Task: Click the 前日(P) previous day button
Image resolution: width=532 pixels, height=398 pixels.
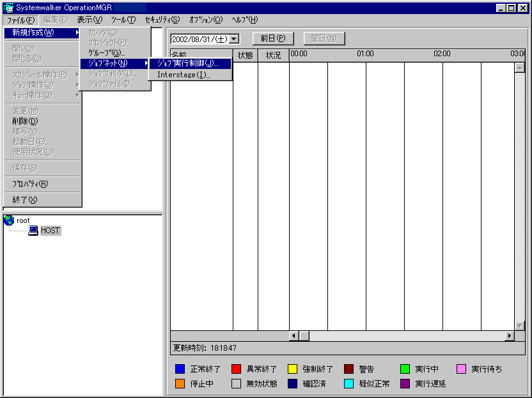Action: click(273, 38)
